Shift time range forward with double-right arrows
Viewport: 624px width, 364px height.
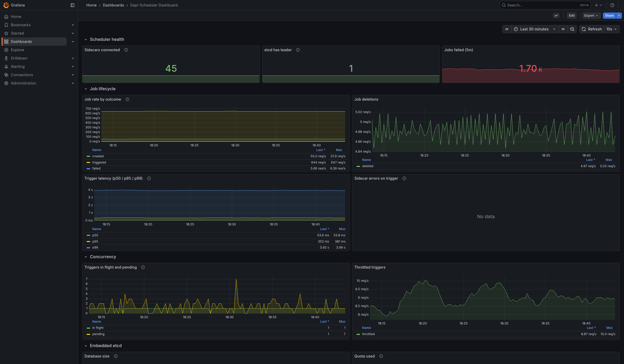click(563, 29)
